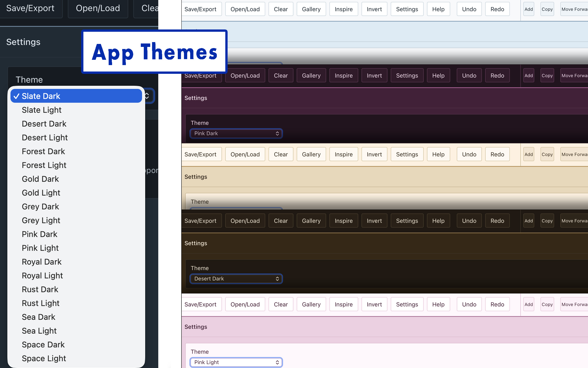Screen dimensions: 588x368
Task: Open the Pink Dark theme dropdown
Action: point(236,133)
